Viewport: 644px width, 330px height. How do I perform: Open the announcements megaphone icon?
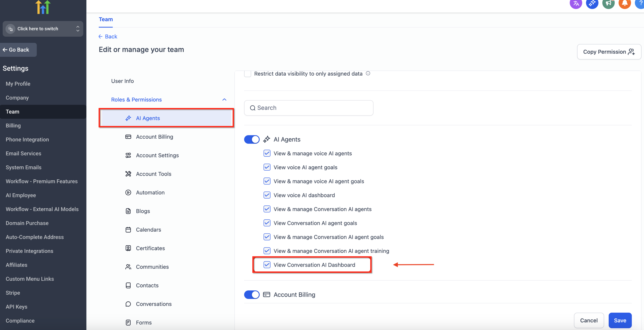(x=608, y=4)
